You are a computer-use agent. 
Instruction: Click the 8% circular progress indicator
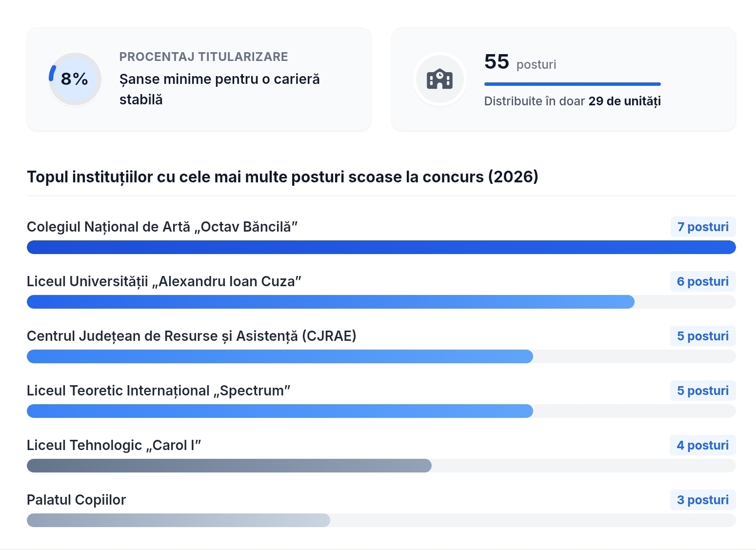click(75, 79)
